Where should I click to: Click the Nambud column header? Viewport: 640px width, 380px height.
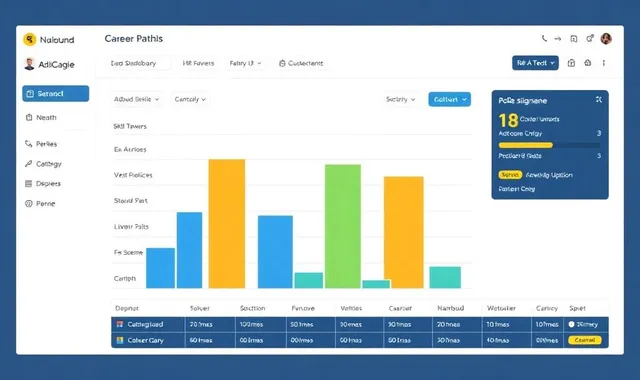[451, 308]
